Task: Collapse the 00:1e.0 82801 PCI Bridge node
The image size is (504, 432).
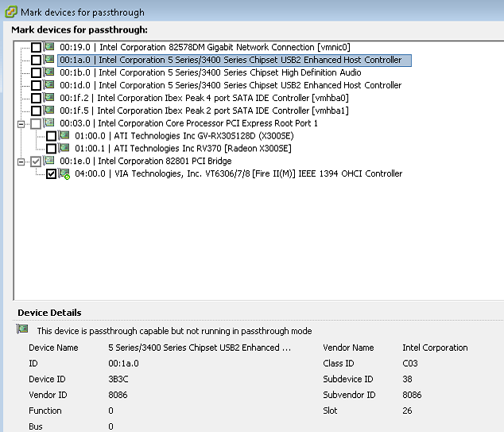Action: pos(21,162)
